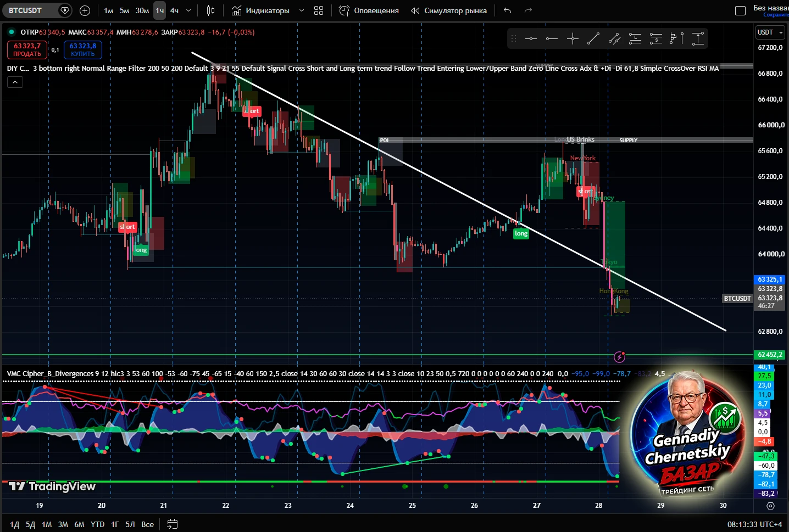Click the green symbol status dot
Viewport: 789px width, 532px height.
point(12,32)
